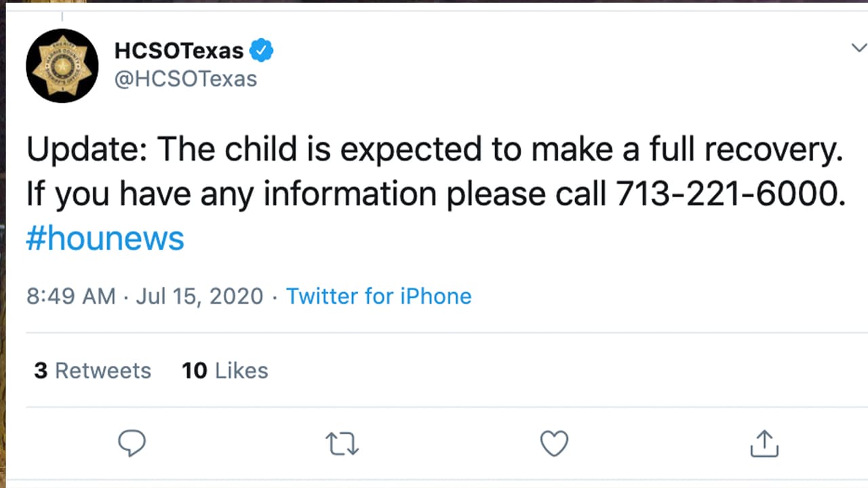This screenshot has height=488, width=868.
Task: Open the 10 Likes list
Action: pyautogui.click(x=224, y=371)
